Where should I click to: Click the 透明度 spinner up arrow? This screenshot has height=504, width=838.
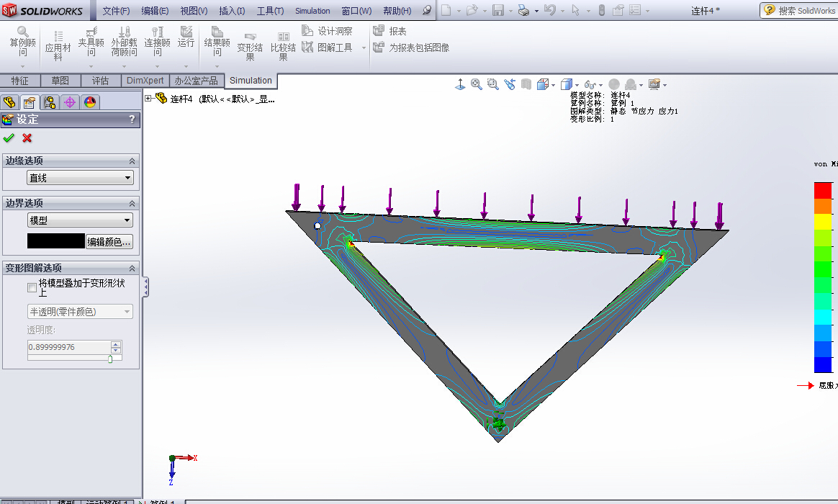point(116,343)
